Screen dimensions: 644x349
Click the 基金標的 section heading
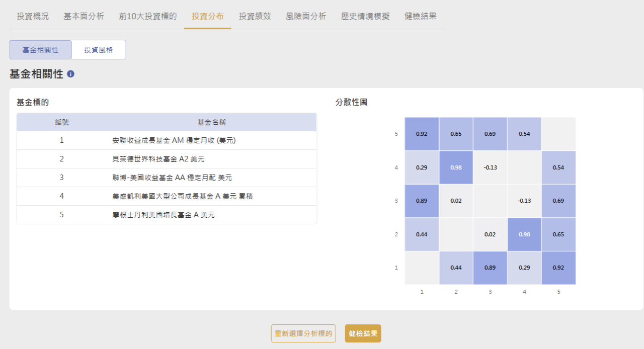[33, 102]
